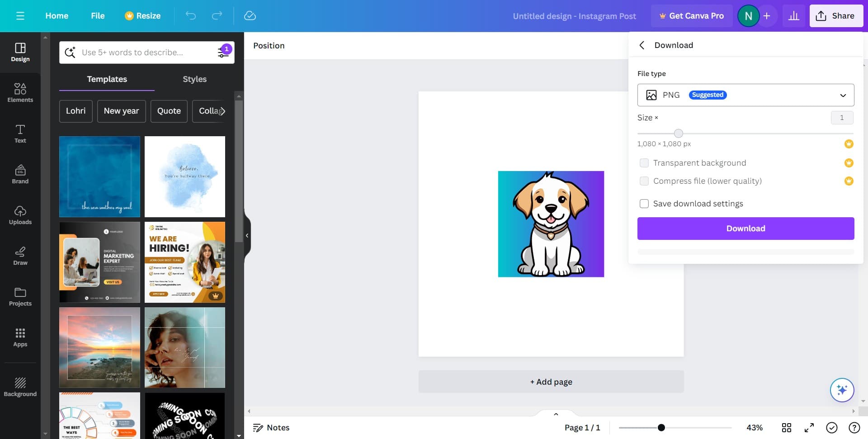Click the Download button

(x=745, y=228)
